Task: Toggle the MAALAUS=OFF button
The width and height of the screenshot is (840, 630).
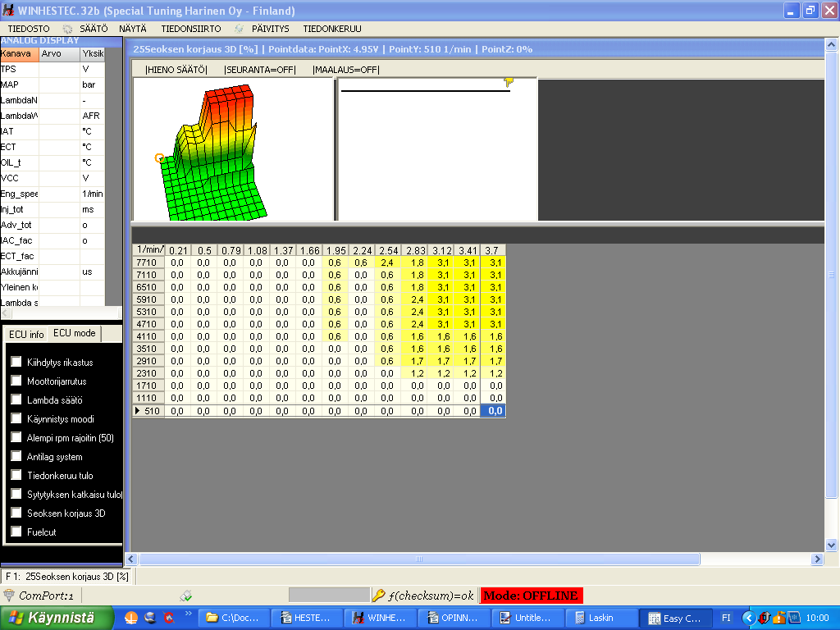Action: click(x=345, y=70)
